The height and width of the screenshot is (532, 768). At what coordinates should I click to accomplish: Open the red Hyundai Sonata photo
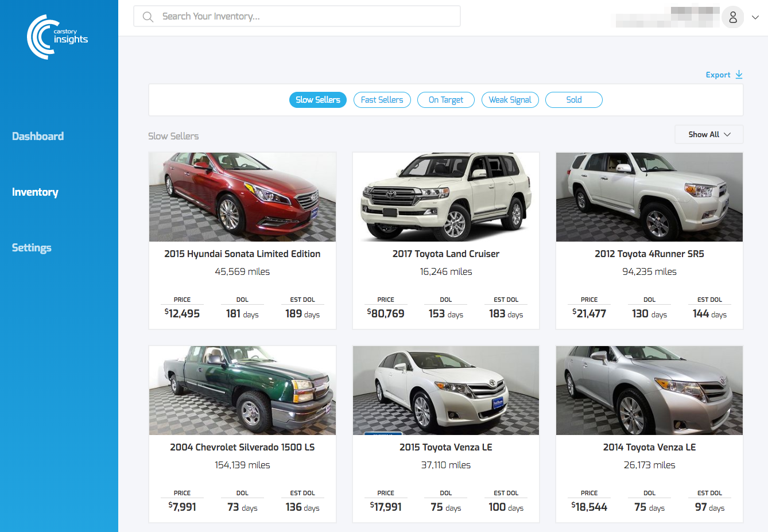(x=242, y=197)
